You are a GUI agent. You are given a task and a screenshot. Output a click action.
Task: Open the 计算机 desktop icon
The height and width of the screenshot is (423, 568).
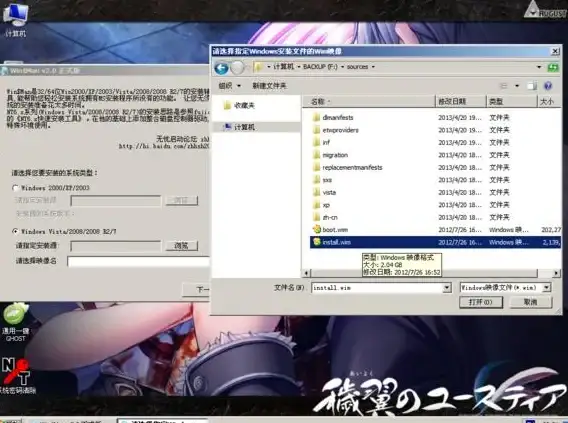[x=16, y=20]
